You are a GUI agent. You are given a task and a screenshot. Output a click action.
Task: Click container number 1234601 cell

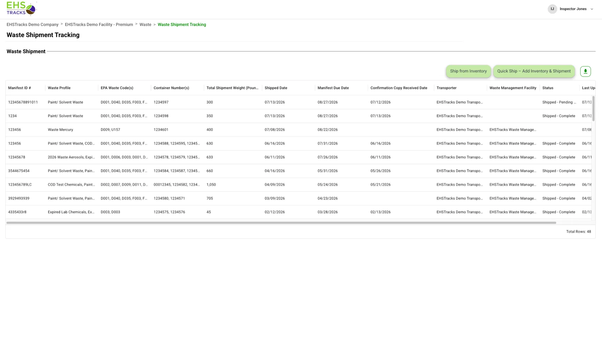[x=177, y=130]
